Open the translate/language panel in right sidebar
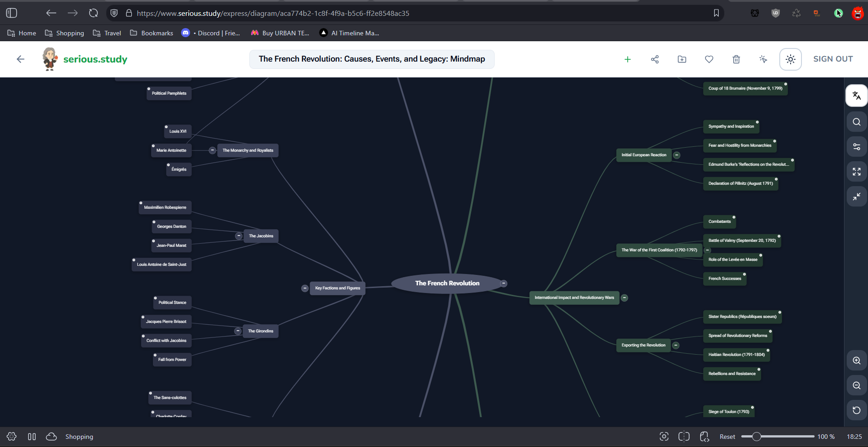 click(856, 96)
